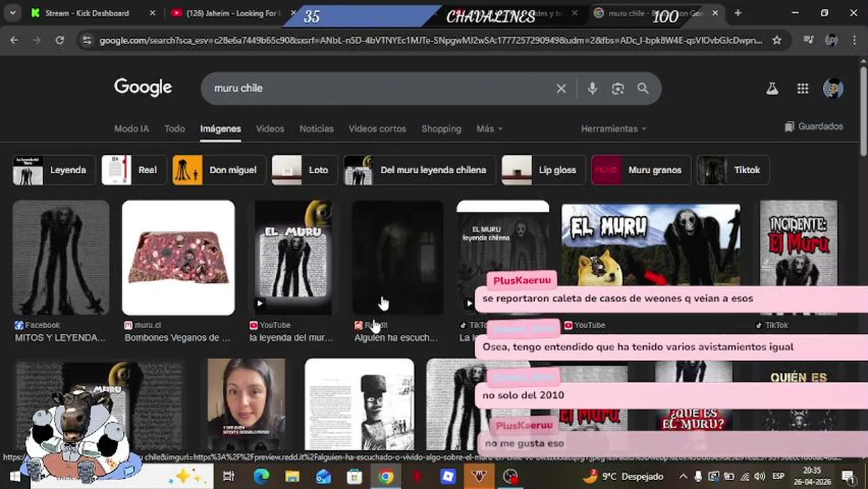Open the Más dropdown

click(489, 128)
